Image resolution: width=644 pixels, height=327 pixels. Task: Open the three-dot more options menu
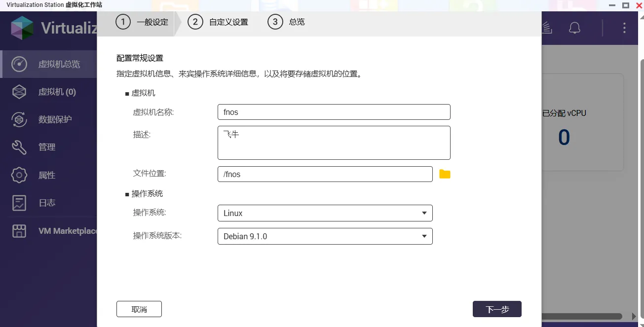click(624, 28)
